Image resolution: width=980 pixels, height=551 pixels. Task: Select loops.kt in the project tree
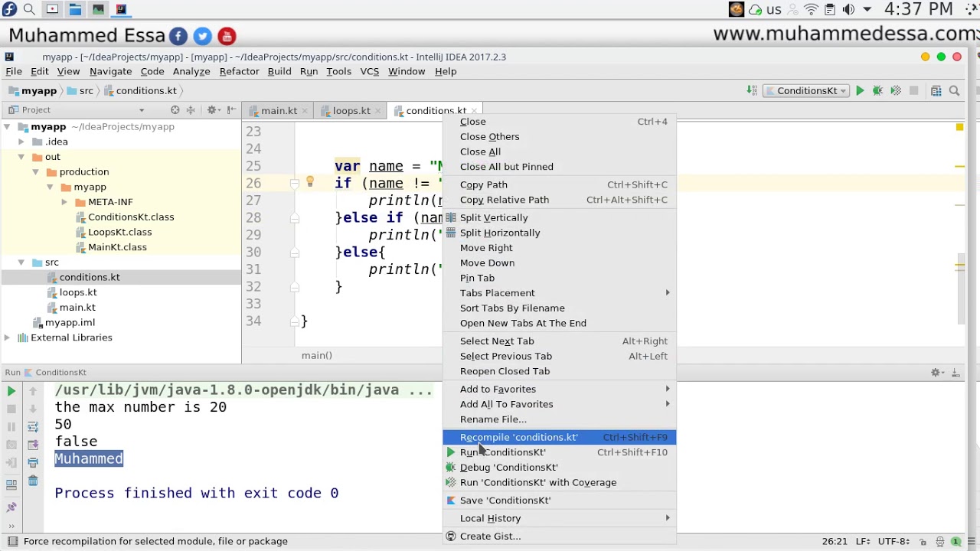[78, 292]
